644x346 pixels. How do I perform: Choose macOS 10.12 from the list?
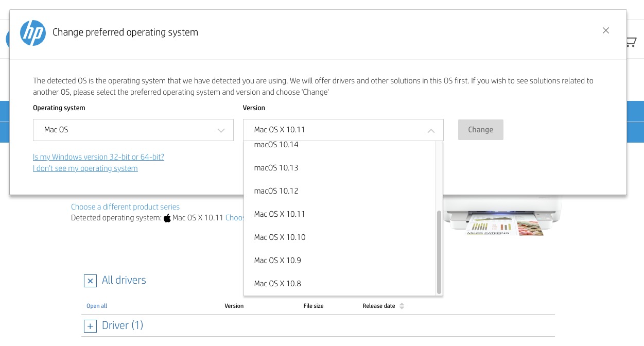coord(276,191)
